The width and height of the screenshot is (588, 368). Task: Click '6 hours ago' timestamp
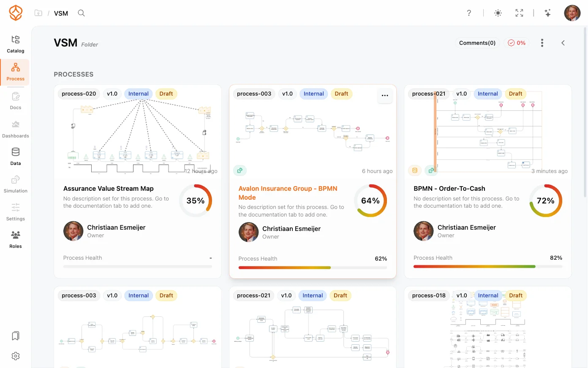(x=377, y=171)
